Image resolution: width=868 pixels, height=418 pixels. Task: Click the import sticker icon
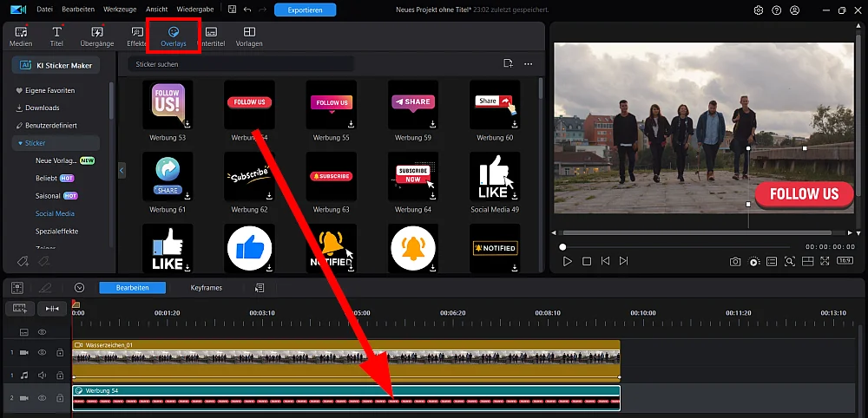508,63
